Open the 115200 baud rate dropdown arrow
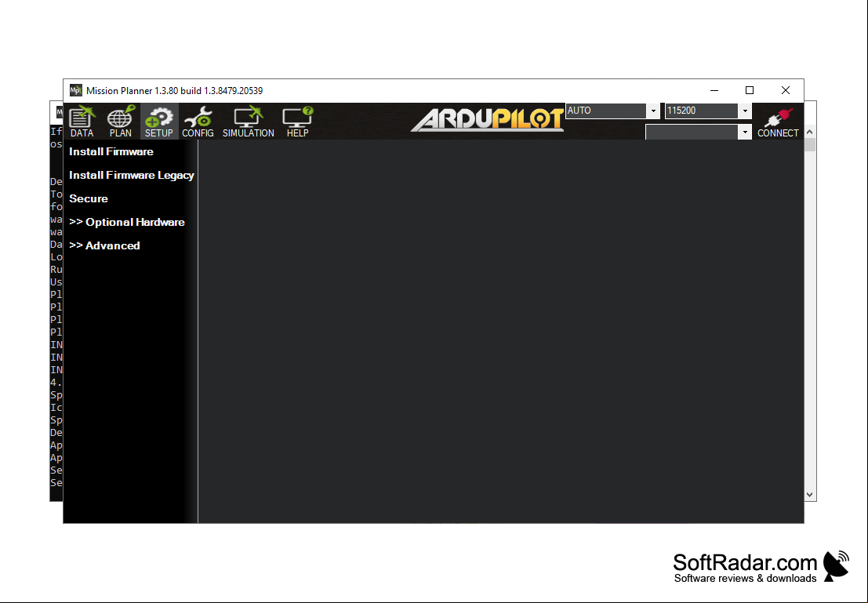Image resolution: width=868 pixels, height=603 pixels. [745, 111]
